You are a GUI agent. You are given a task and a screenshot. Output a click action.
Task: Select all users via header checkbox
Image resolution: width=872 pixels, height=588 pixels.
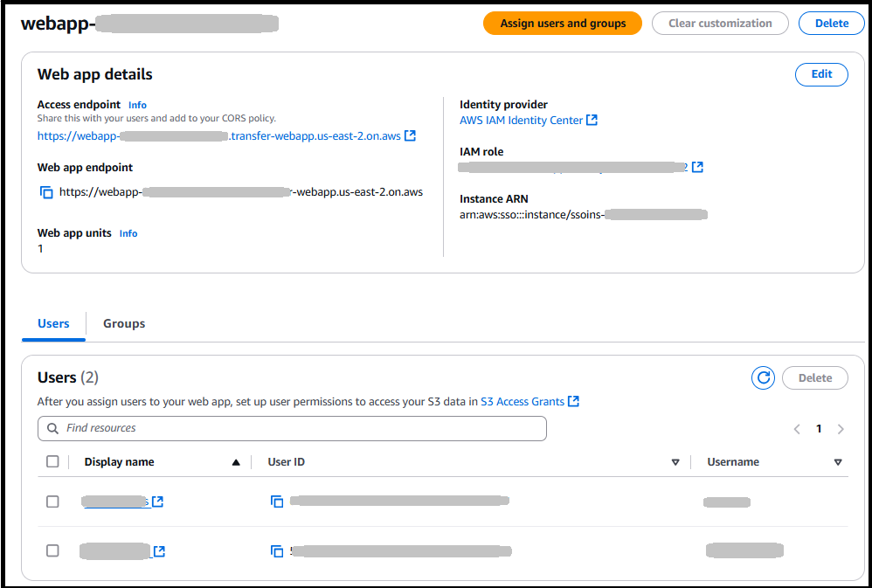pyautogui.click(x=52, y=461)
